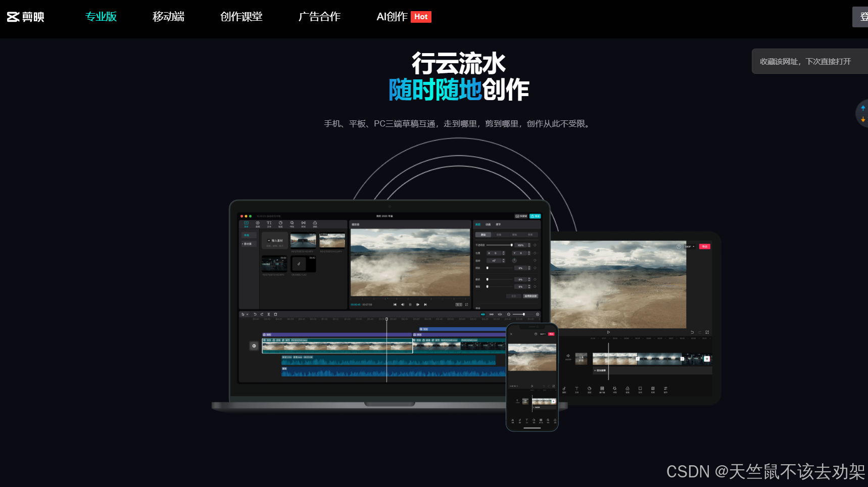Screen dimensions: 868x487
Task: Click the orange down arrow in floating widget
Action: click(x=863, y=119)
